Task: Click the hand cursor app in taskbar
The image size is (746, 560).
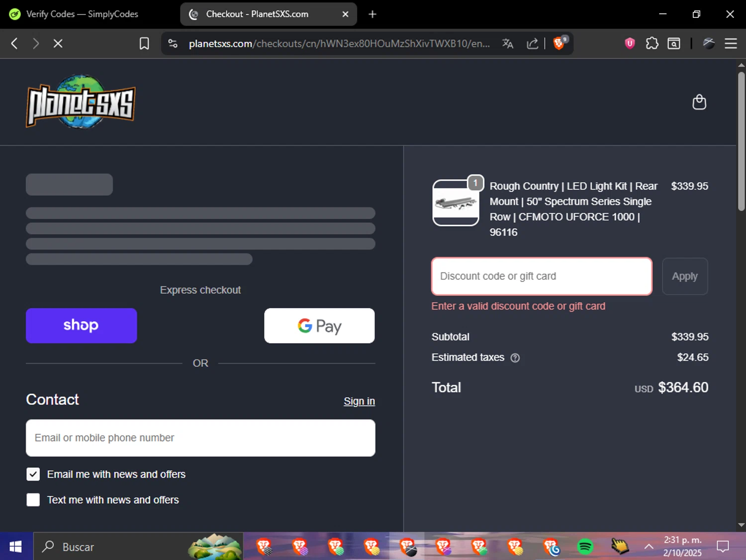Action: coord(620,547)
